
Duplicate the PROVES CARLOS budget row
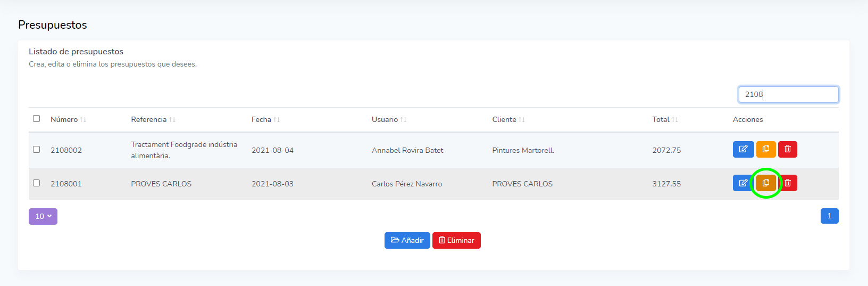point(766,183)
